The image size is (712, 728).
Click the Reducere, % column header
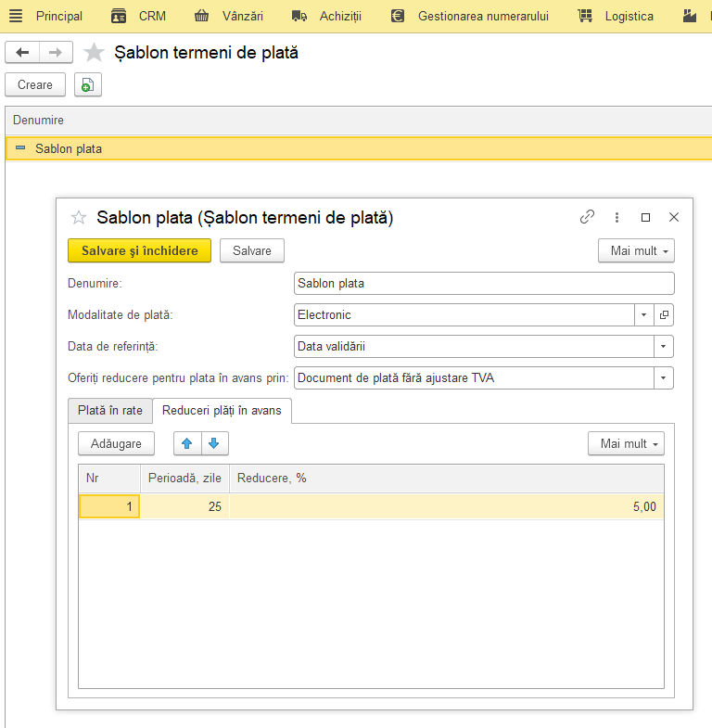pos(447,479)
